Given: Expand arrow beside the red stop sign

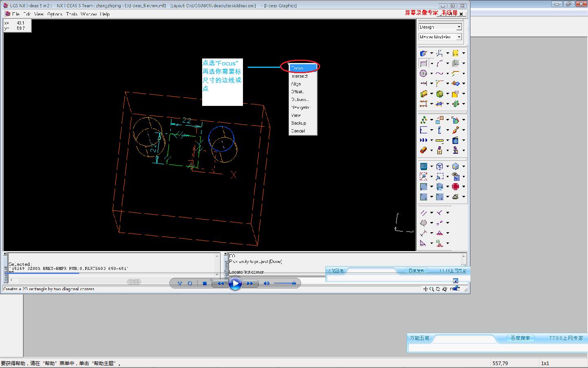Looking at the screenshot, I should [463, 186].
